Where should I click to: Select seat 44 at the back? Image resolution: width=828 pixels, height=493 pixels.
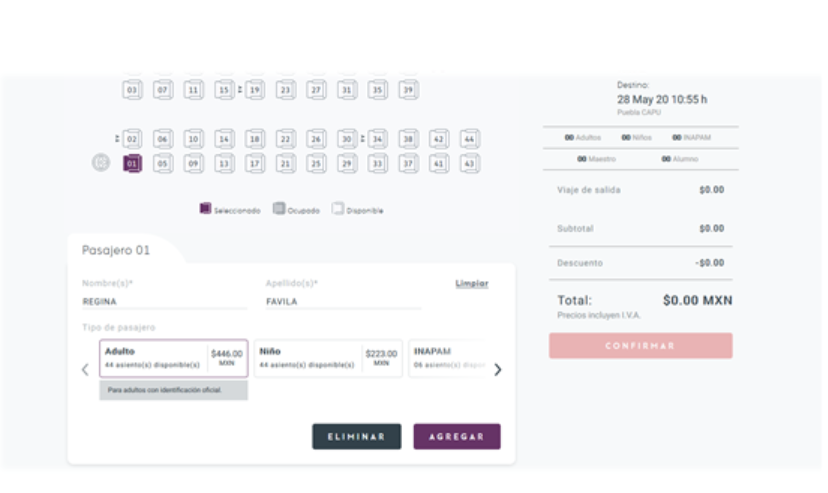click(469, 139)
